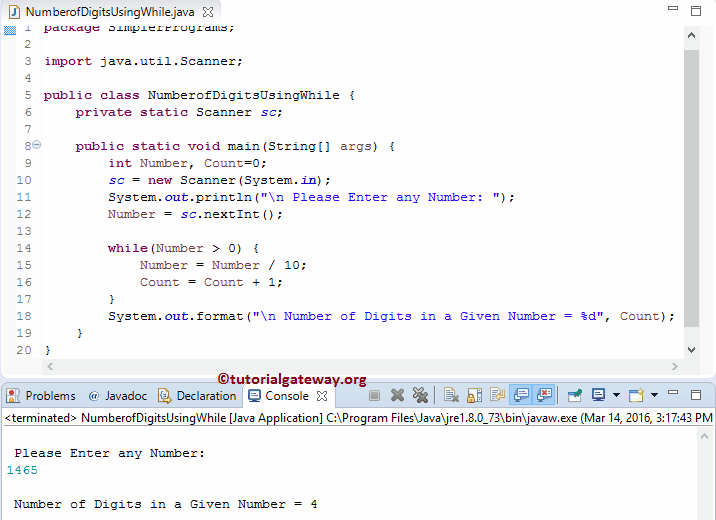Viewport: 716px width, 520px height.
Task: Click the editor scroll up arrow
Action: pyautogui.click(x=691, y=35)
